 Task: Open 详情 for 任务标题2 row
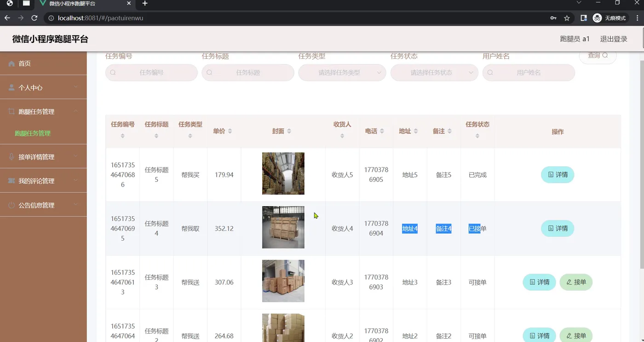539,336
